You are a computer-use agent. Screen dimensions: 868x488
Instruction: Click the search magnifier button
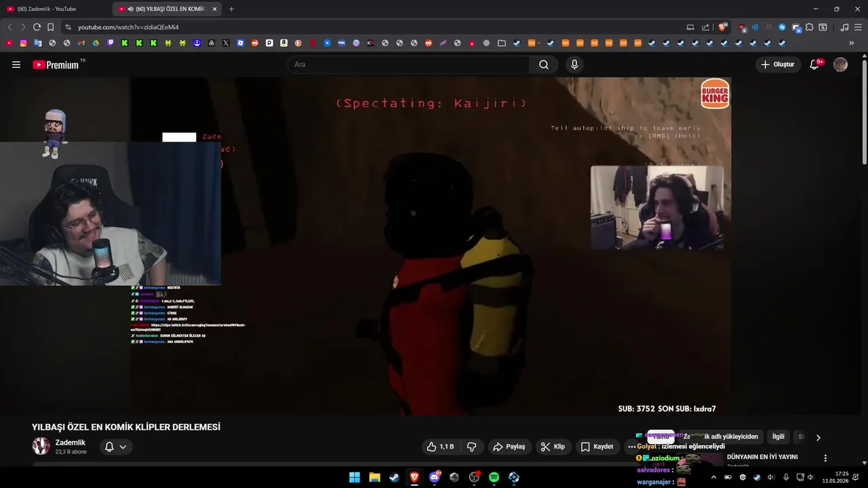point(544,64)
